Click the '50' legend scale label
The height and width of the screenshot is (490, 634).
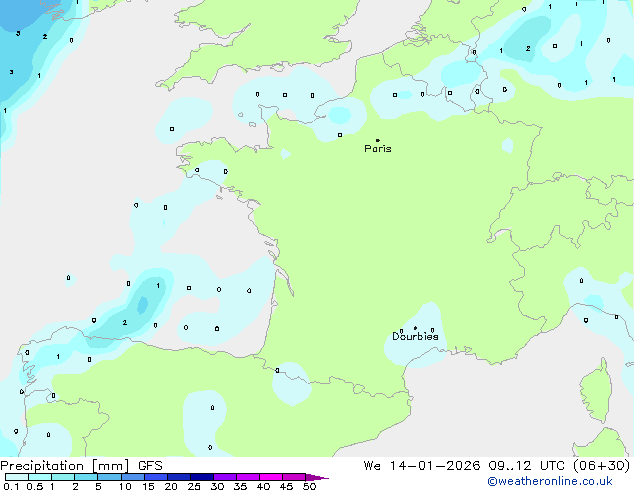(x=309, y=486)
